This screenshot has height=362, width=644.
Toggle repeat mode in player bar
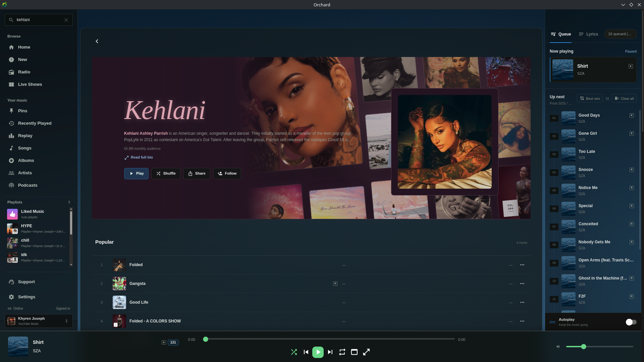point(342,352)
